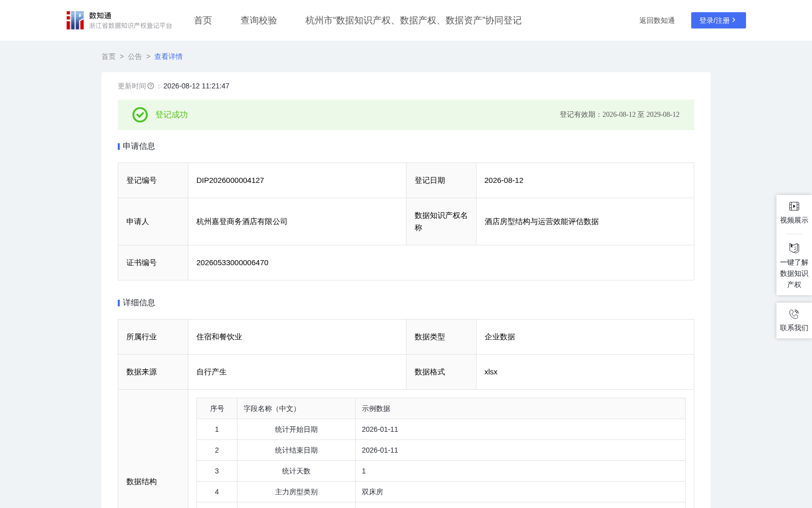Click the 数据知识产权名称 label cell
The image size is (812, 508).
[441, 221]
